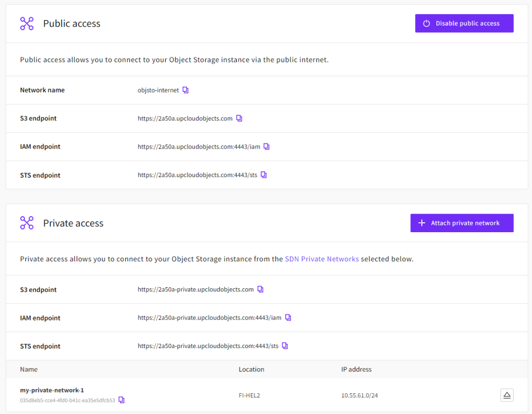Copy the public STS endpoint URL
This screenshot has width=532, height=414.
coord(263,175)
